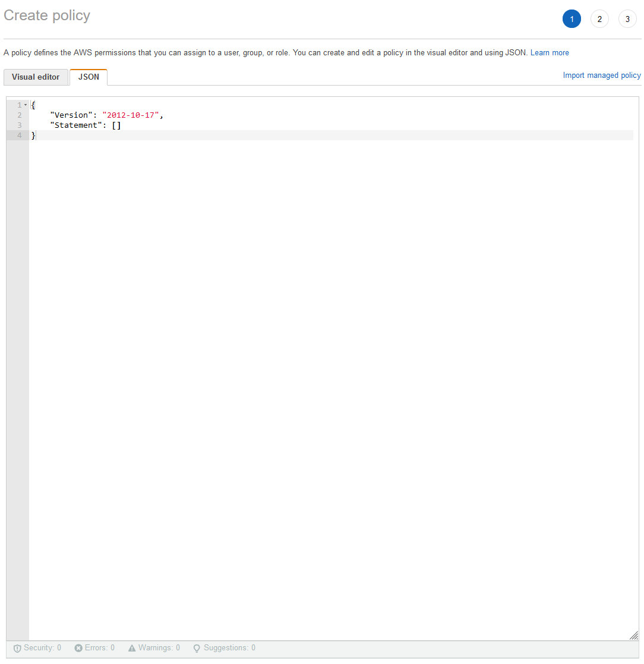Screen dimensions: 644x664
Task: Select the JSON tab
Action: coord(89,77)
